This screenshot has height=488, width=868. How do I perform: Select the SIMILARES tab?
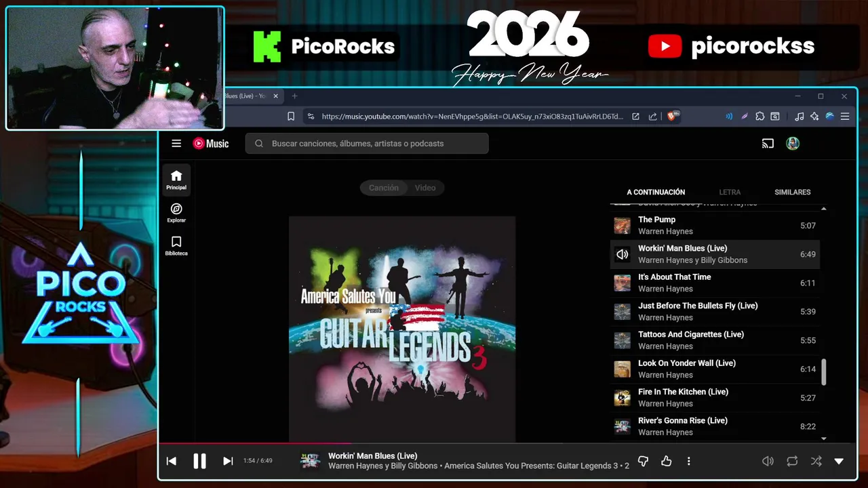coord(793,192)
